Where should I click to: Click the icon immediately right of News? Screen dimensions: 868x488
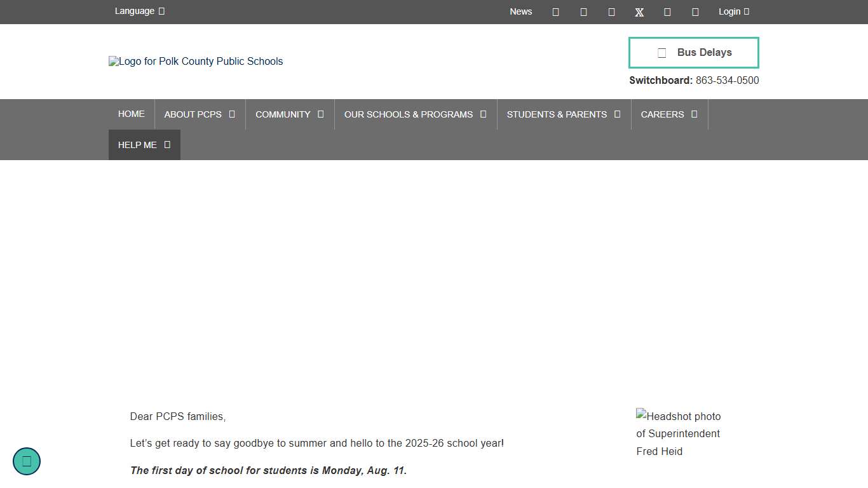pos(555,12)
